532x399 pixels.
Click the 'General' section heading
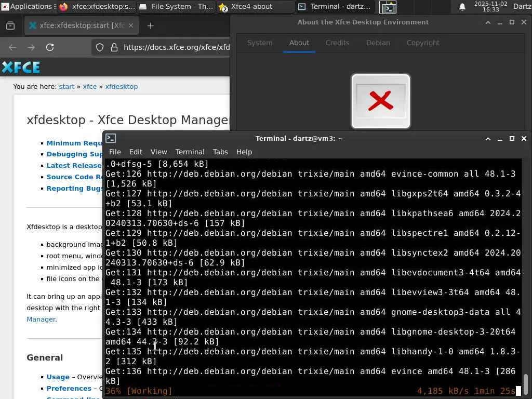[45, 357]
